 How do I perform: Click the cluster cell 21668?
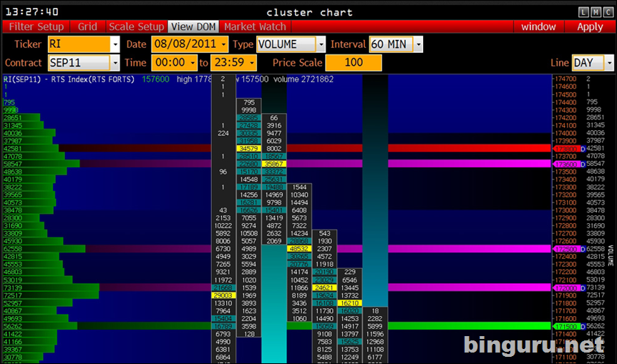223,287
